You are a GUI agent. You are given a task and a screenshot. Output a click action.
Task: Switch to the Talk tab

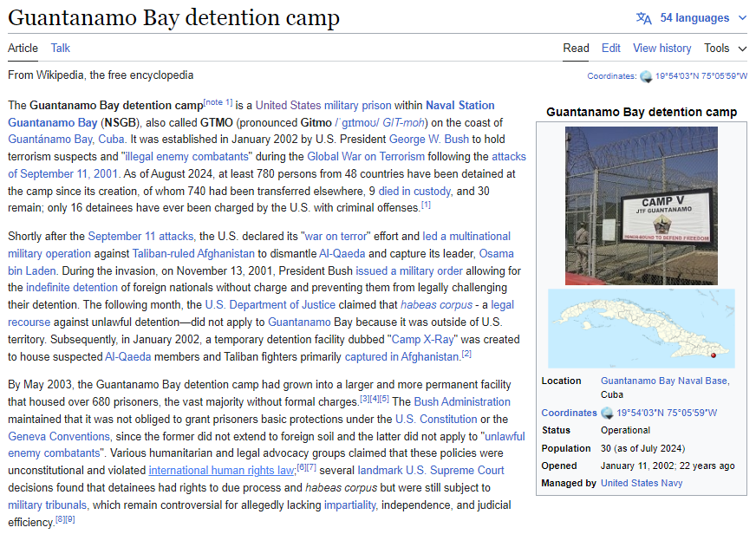[61, 49]
